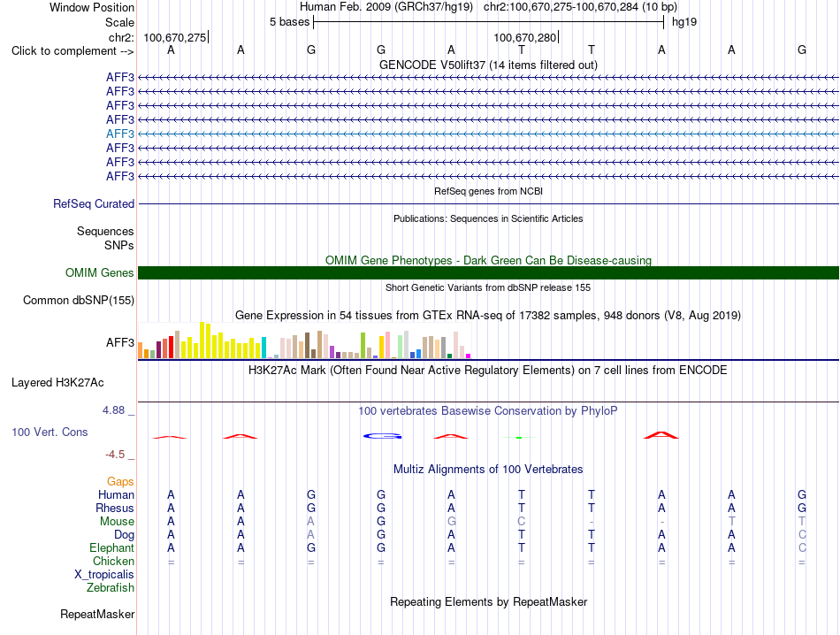Select the Zebrafish species label
Image resolution: width=840 pixels, height=635 pixels.
(x=111, y=588)
